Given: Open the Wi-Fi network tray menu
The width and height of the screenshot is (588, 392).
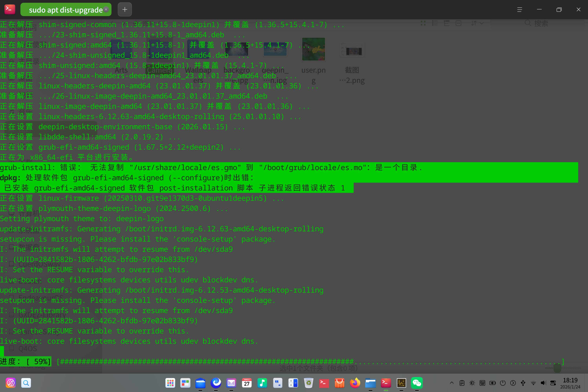Looking at the screenshot, I should click(x=533, y=383).
